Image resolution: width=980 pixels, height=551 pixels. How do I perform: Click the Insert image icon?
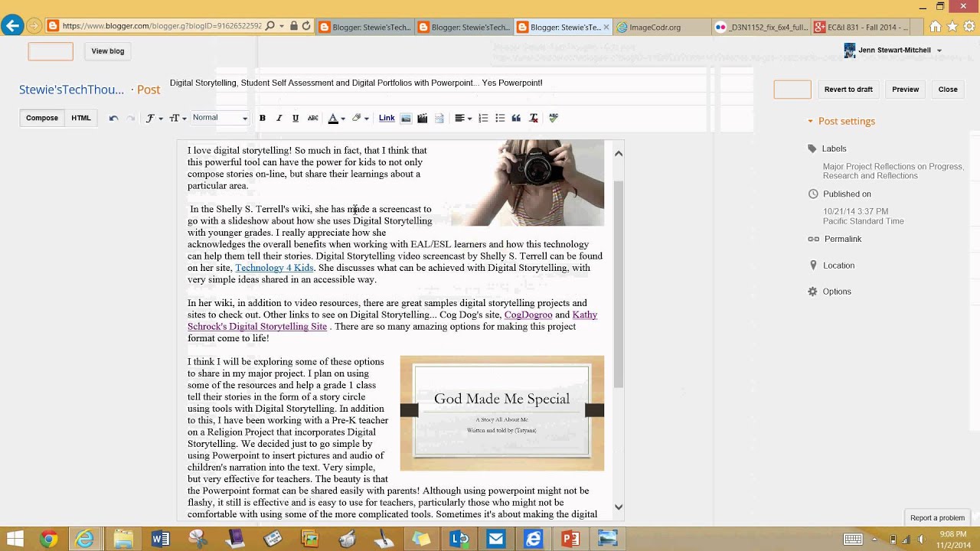pos(406,118)
